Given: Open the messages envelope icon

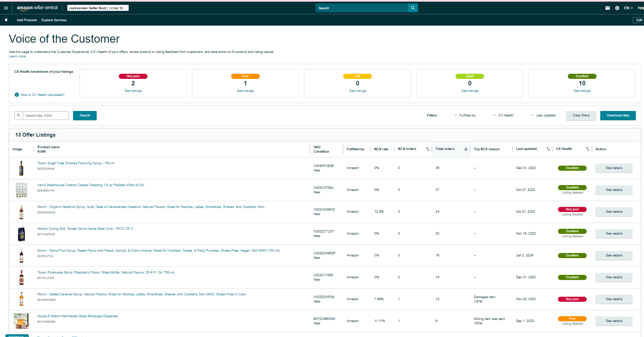Looking at the screenshot, I should (607, 8).
